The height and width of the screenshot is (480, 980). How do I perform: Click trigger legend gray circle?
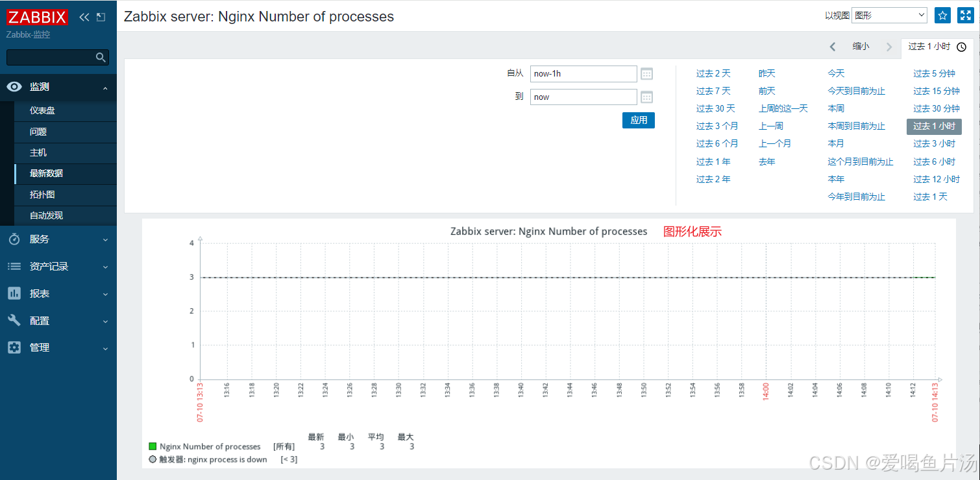coord(153,459)
